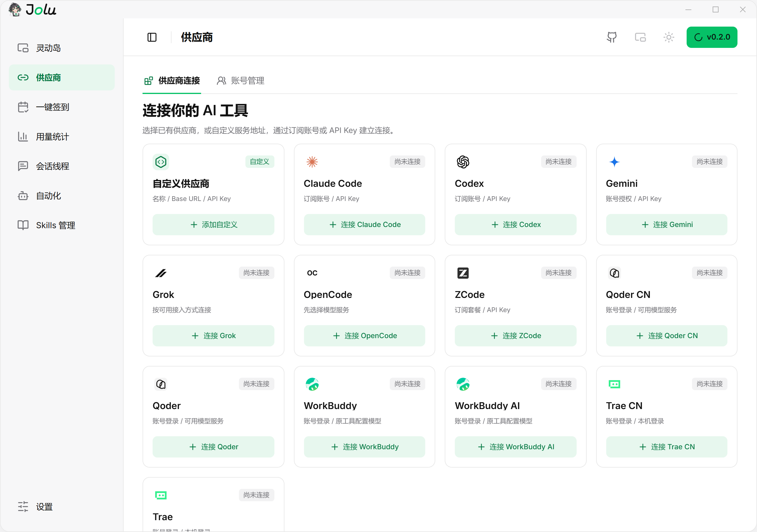Click 连接 WorkBuddy AI button
Screen dimensions: 757x532
coord(515,447)
